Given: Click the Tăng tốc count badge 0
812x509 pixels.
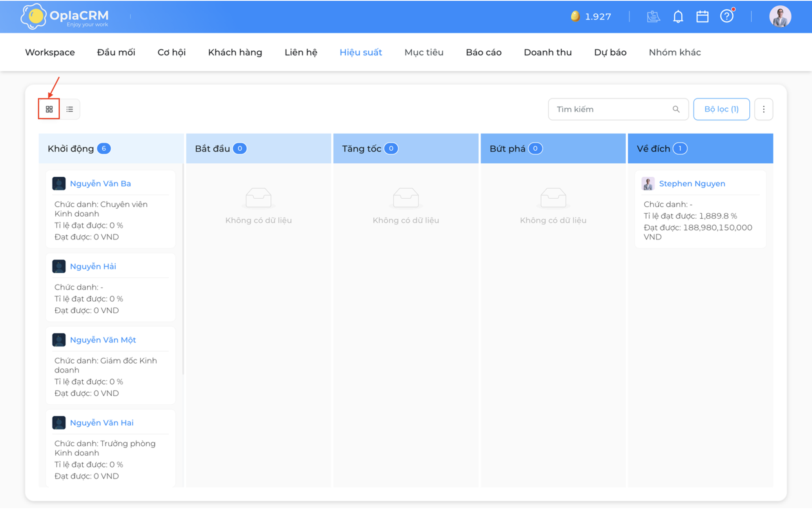Looking at the screenshot, I should [391, 149].
